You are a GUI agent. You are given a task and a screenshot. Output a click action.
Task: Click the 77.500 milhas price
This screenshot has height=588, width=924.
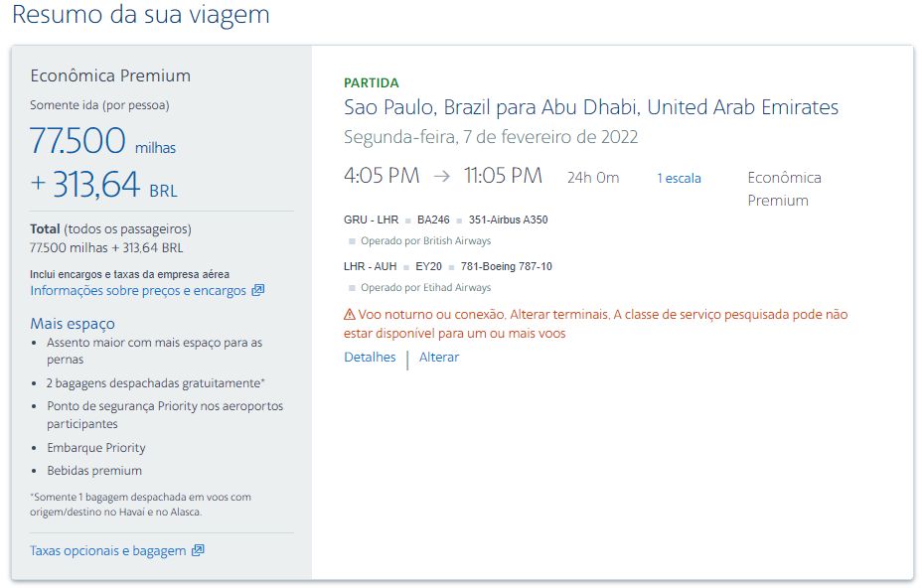[102, 141]
